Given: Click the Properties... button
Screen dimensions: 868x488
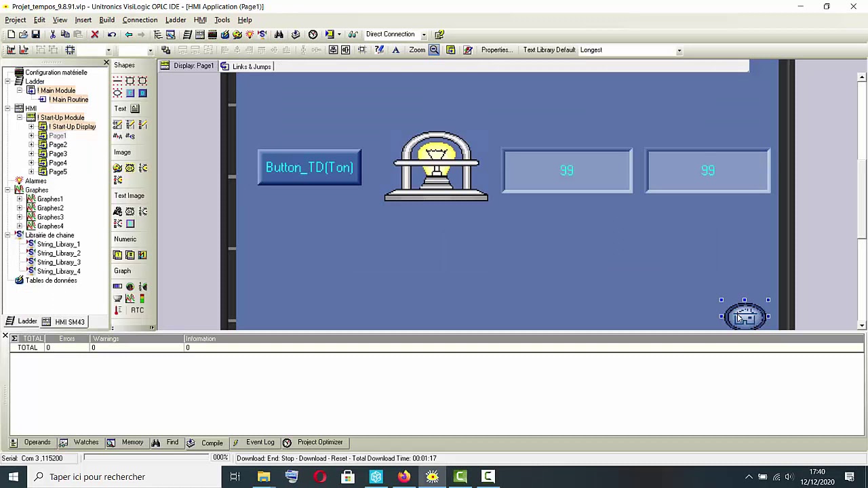Looking at the screenshot, I should click(496, 49).
